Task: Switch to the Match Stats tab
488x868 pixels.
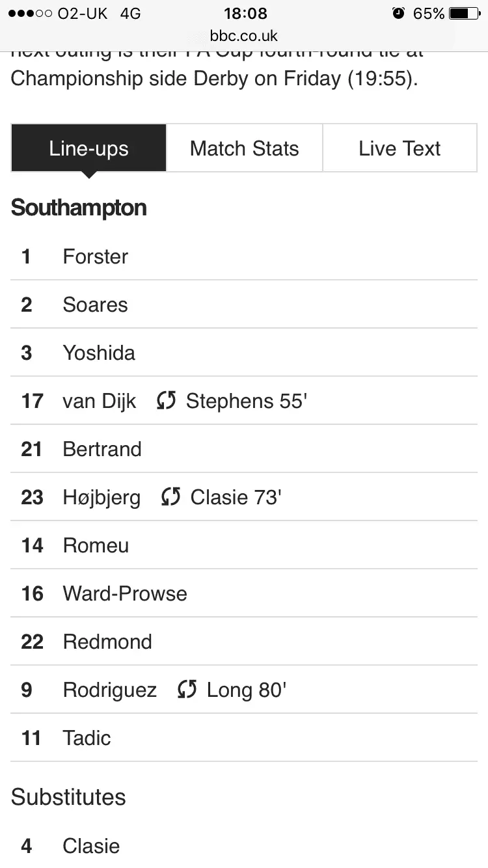Action: (245, 148)
